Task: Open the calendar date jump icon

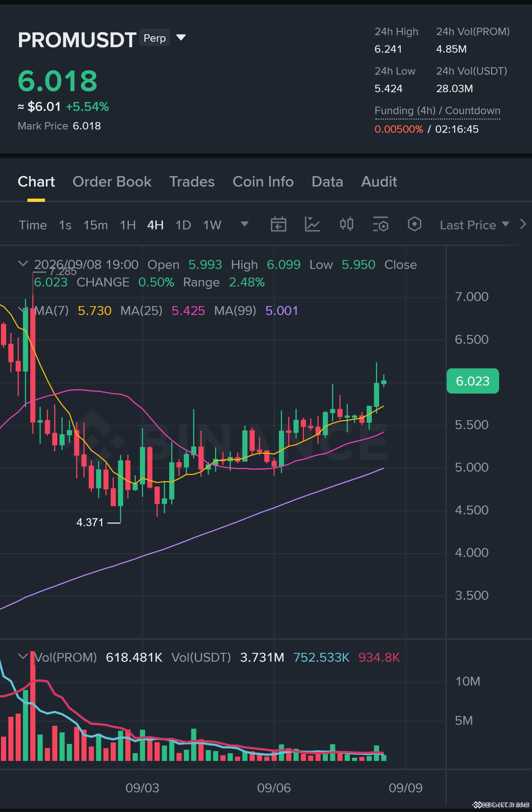Action: [278, 224]
